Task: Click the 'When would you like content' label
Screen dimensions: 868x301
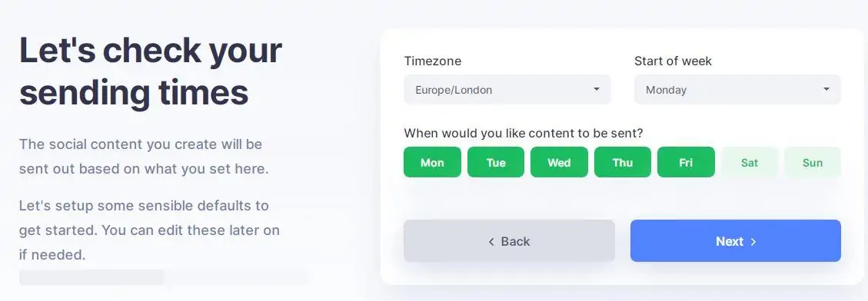Action: (523, 134)
